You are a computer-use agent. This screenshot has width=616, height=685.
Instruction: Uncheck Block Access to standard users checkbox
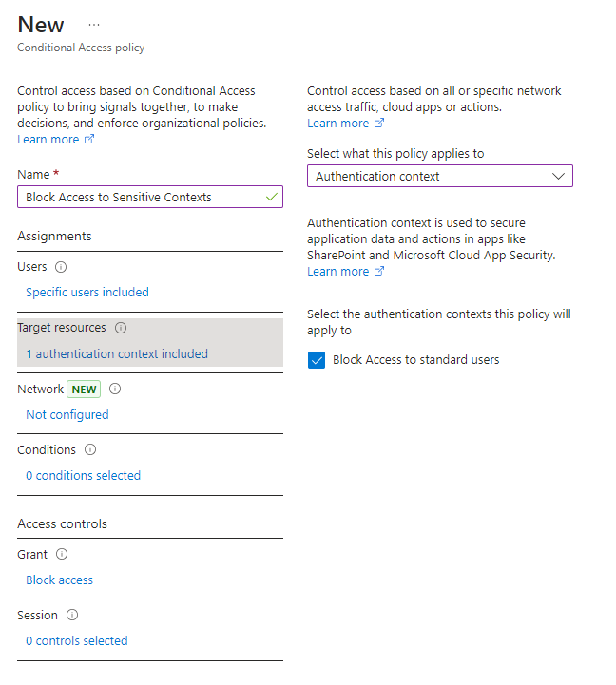click(x=318, y=360)
